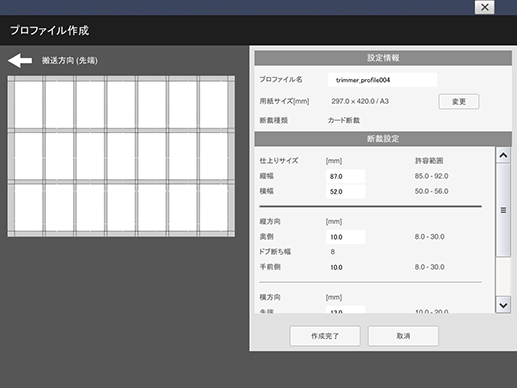The height and width of the screenshot is (388, 517).
Task: Click the bottom-right card in layout preview
Action: point(214,208)
